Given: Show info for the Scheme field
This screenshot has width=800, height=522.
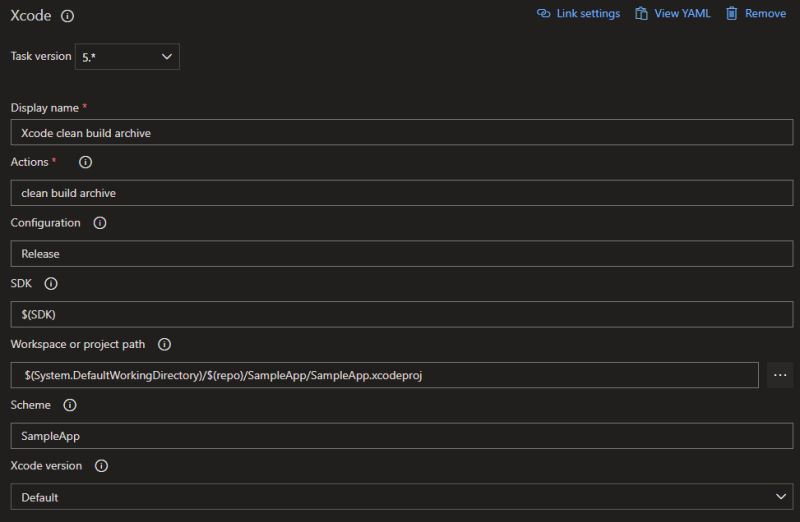Looking at the screenshot, I should point(70,405).
